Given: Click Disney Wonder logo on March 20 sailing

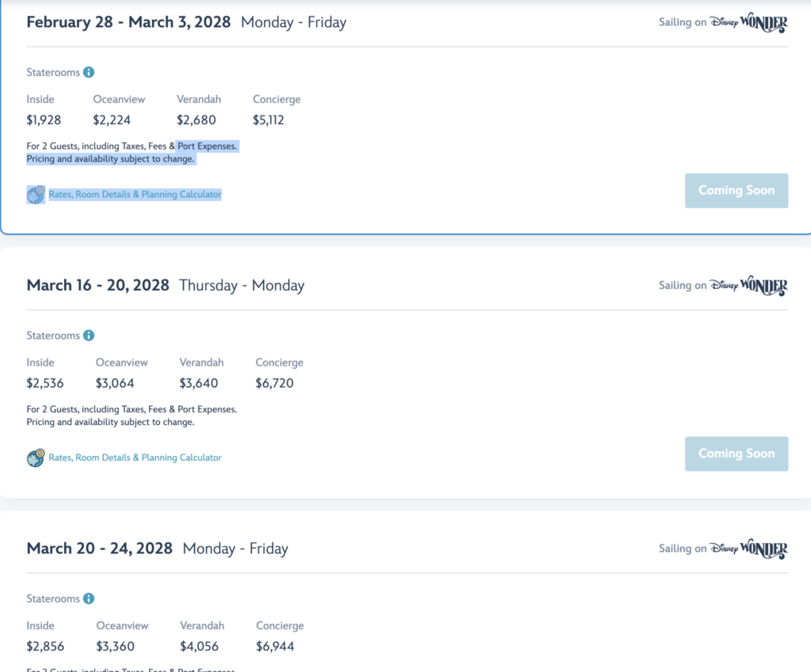Looking at the screenshot, I should tap(748, 549).
